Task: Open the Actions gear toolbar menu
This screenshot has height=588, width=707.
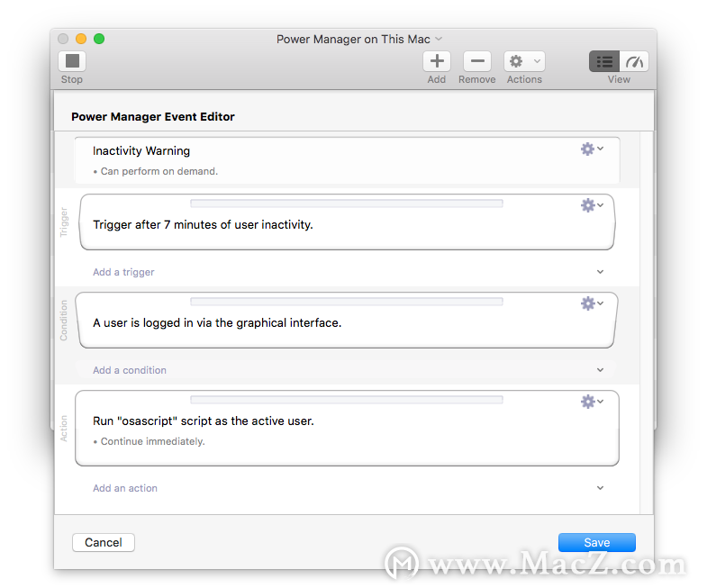Action: (x=524, y=61)
